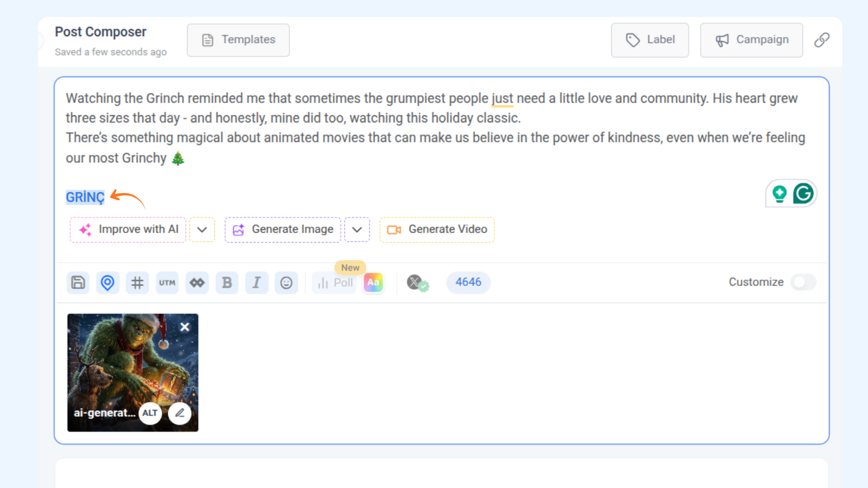The height and width of the screenshot is (488, 868).
Task: Click the ALT text button on thumbnail
Action: [x=150, y=413]
